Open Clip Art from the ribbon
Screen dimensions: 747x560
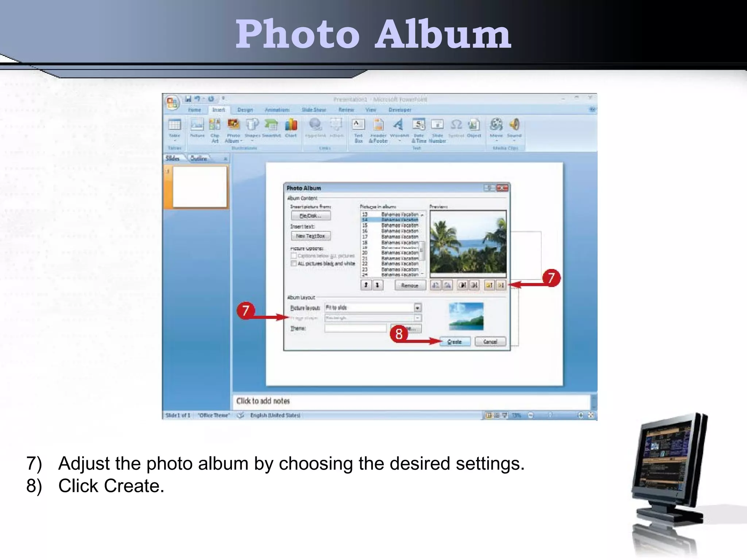pyautogui.click(x=215, y=130)
